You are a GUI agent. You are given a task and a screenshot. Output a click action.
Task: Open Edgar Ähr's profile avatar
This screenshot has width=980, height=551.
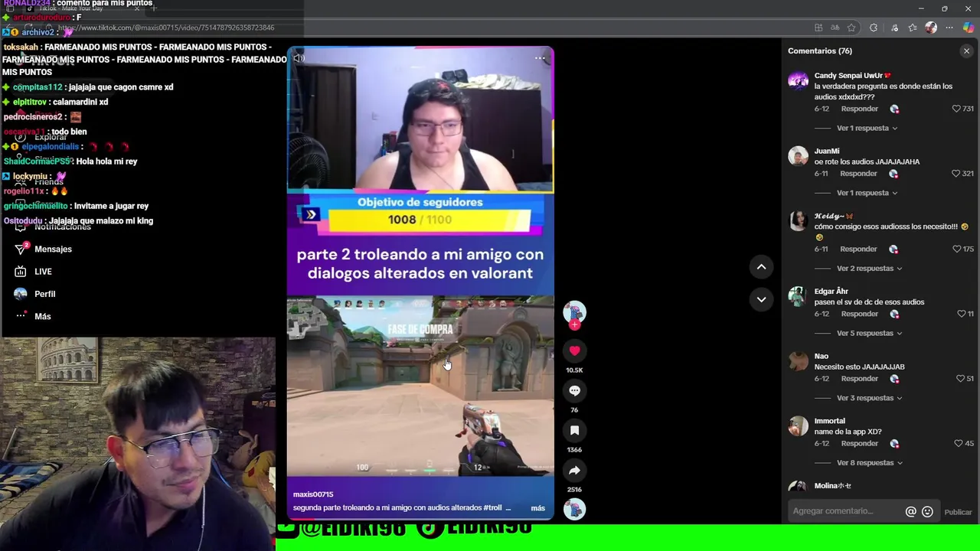(799, 296)
